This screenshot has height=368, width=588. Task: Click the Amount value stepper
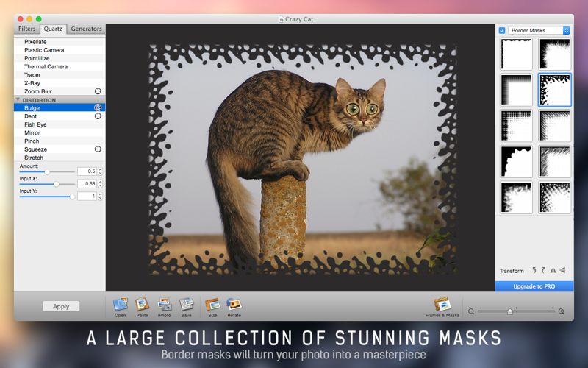pyautogui.click(x=101, y=171)
